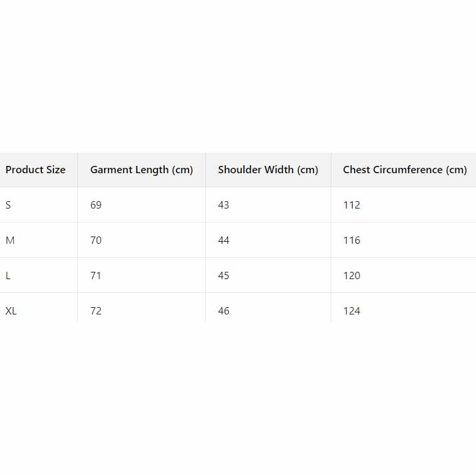
Task: Click garment length value 69
Action: (96, 205)
